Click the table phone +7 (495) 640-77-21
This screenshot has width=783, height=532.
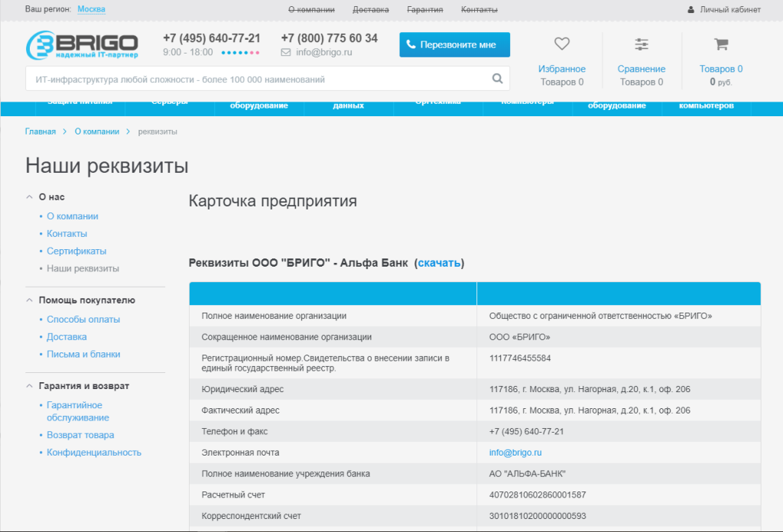pyautogui.click(x=526, y=432)
